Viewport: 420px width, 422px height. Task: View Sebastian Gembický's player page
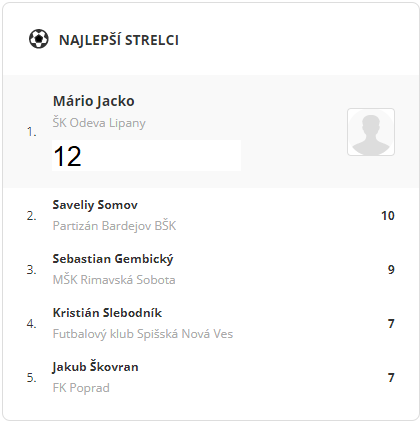[113, 259]
